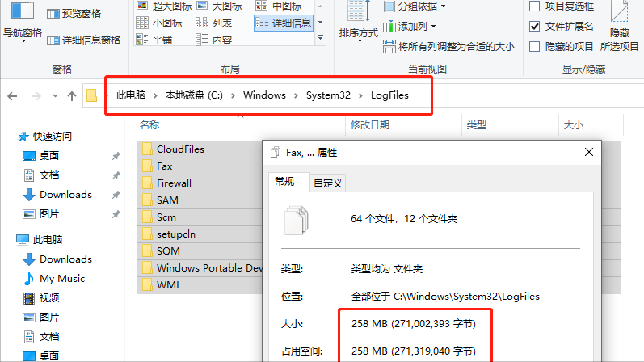The width and height of the screenshot is (644, 362).
Task: Click System32 breadcrumb in address bar
Action: pyautogui.click(x=328, y=95)
